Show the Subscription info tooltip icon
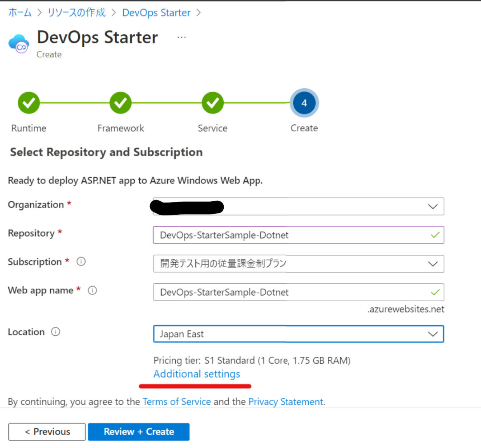This screenshot has height=448, width=481. point(81,261)
